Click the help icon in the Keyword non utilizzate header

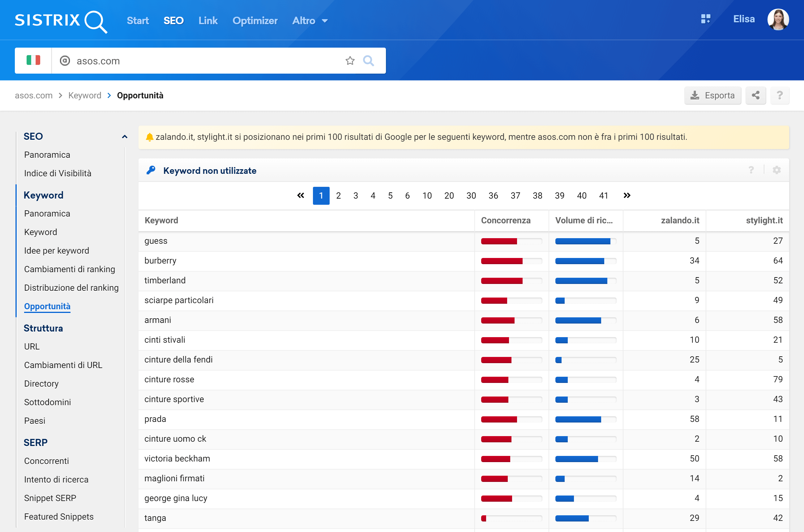(751, 170)
